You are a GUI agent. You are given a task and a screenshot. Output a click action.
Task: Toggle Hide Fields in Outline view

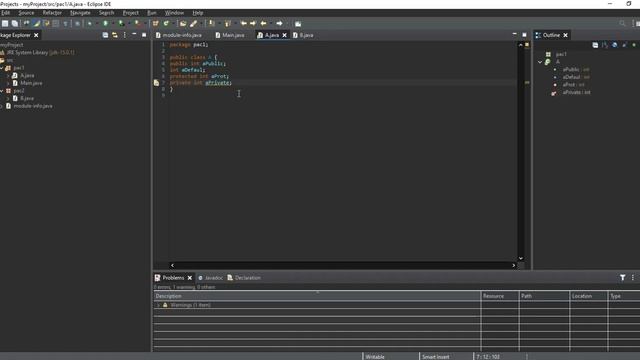(x=614, y=45)
